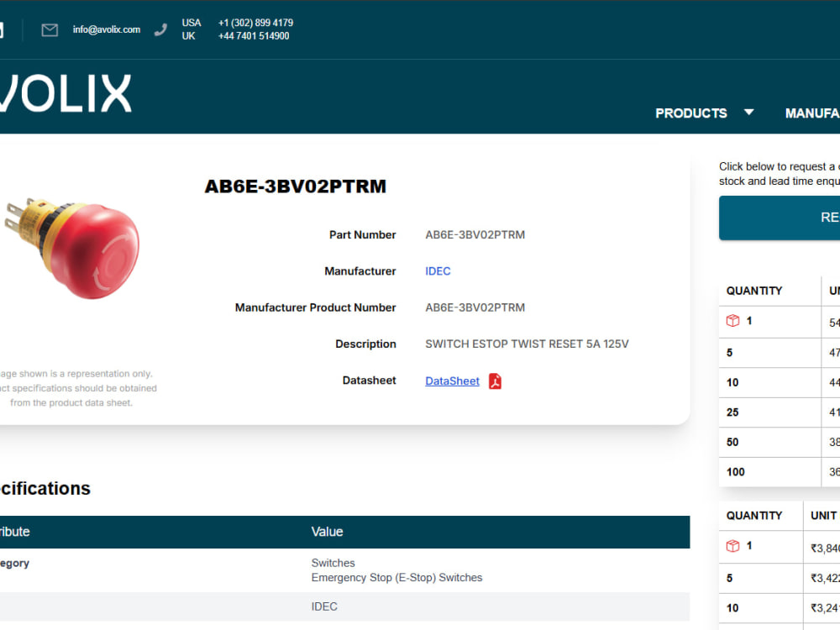
Task: Click the UK phone number +44 7401 514900
Action: (x=254, y=36)
